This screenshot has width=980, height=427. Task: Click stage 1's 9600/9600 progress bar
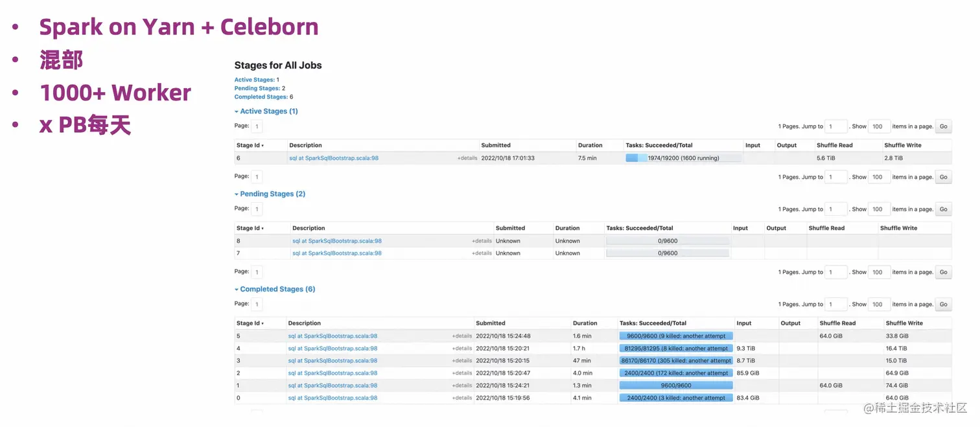676,386
